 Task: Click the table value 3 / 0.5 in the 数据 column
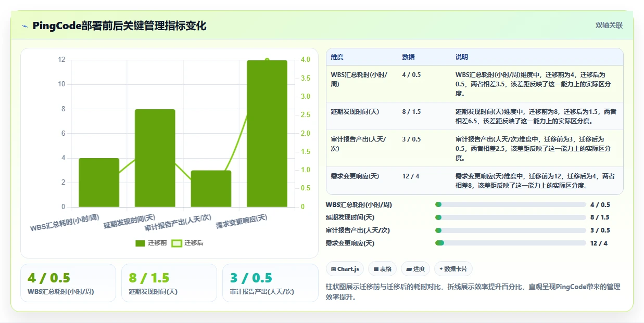(x=411, y=139)
